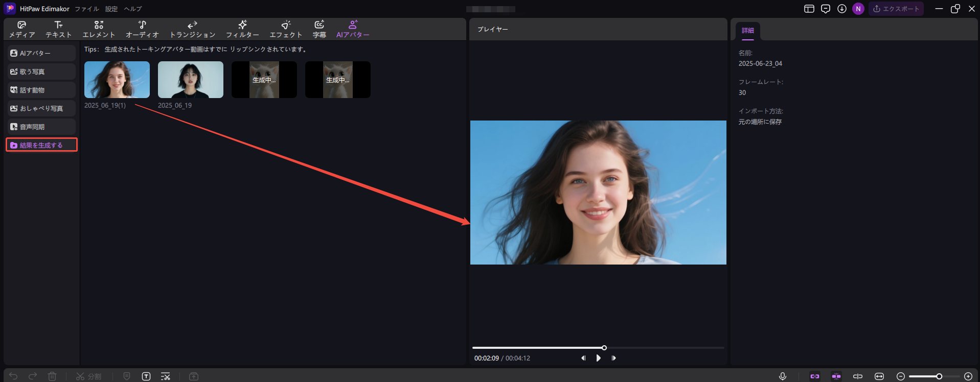This screenshot has height=382, width=980.
Task: Click the 元の場所に保存 import method text
Action: (760, 122)
